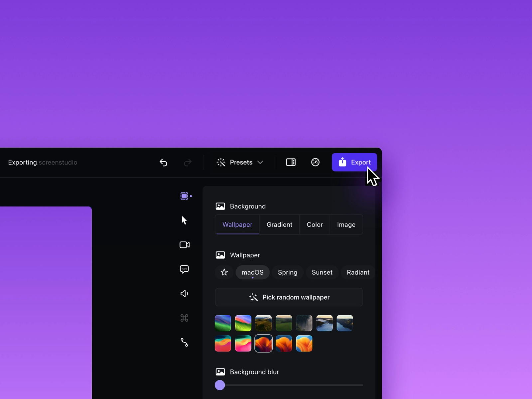Open the speed gauge icon
Screen dimensions: 532x399
(315, 162)
